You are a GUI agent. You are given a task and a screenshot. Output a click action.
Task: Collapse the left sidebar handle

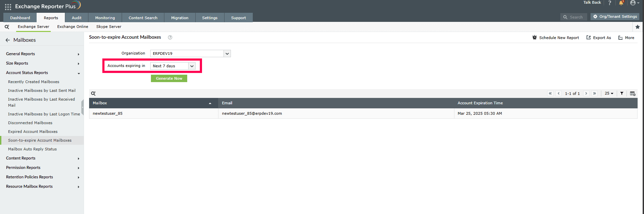82,107
